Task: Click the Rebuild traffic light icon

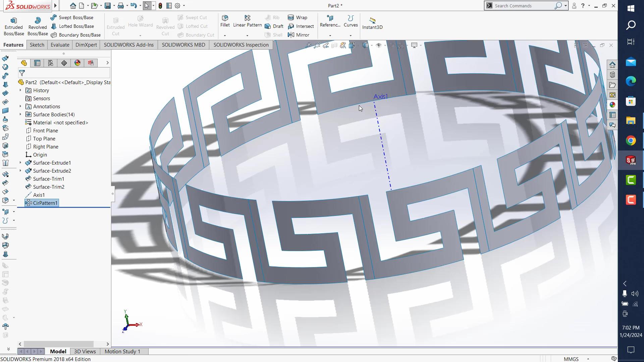Action: [160, 6]
